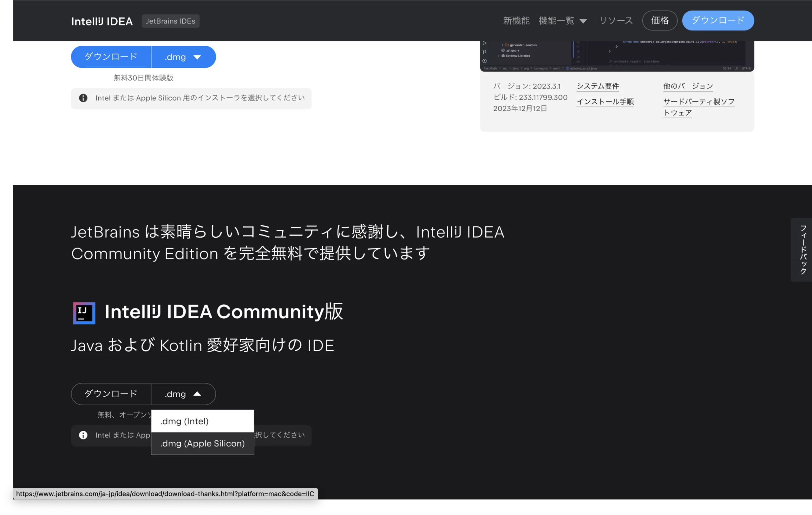Image resolution: width=812 pixels, height=515 pixels.
Task: Select the .dmg (Intel) option
Action: point(202,421)
